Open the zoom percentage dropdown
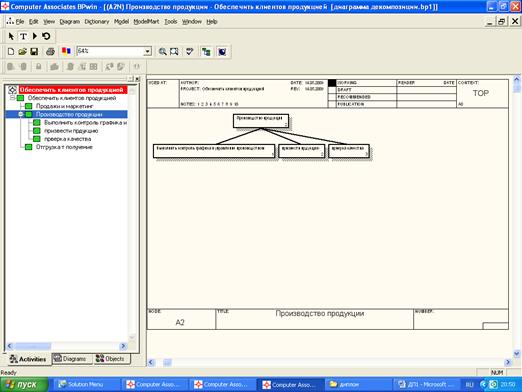This screenshot has height=392, width=522. click(147, 51)
